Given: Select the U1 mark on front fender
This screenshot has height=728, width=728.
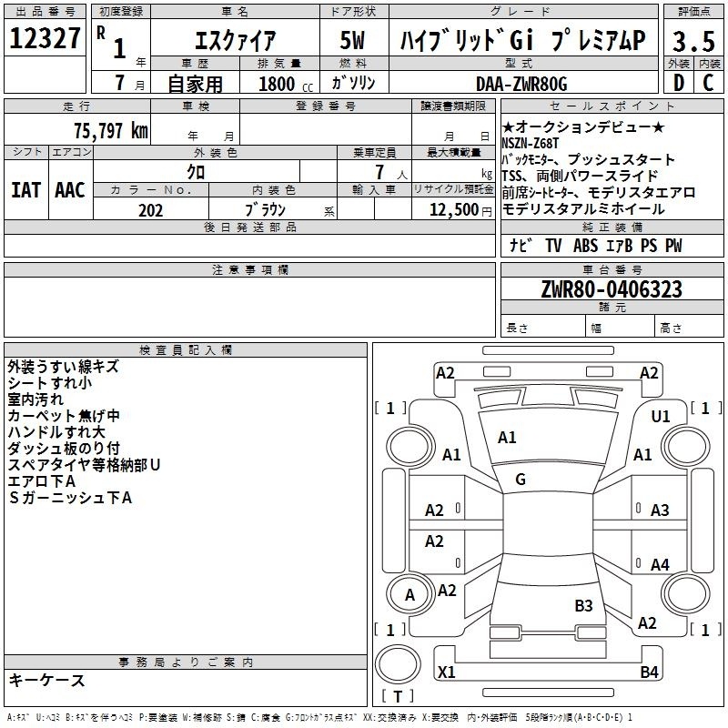Looking at the screenshot, I should click(661, 417).
